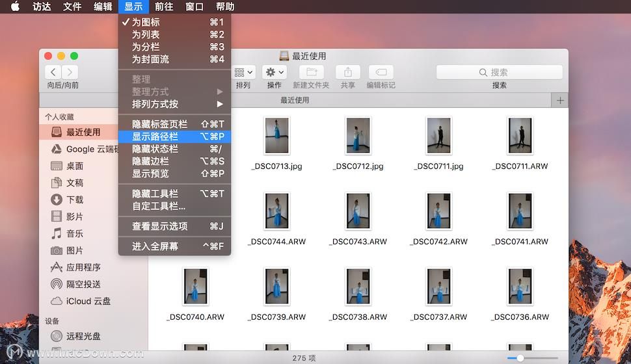The height and width of the screenshot is (364, 631).
Task: Expand 排列方式按 submenu
Action: [174, 104]
